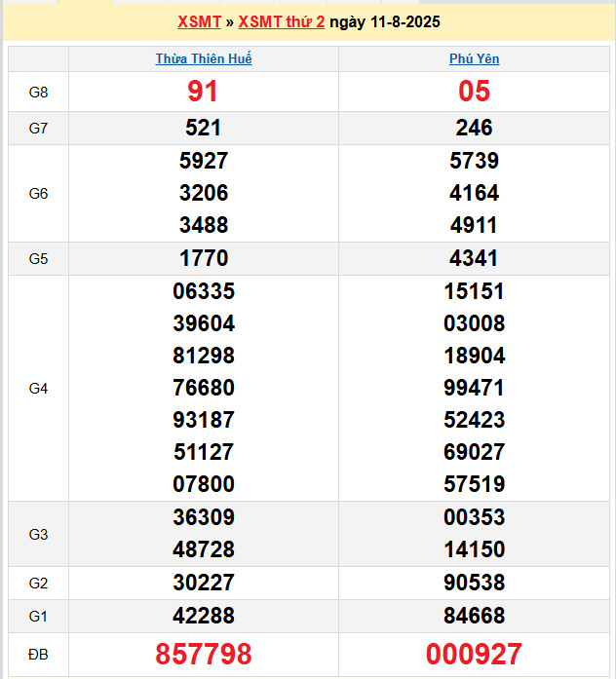This screenshot has width=616, height=679.
Task: Select the date text ngày 11-8-2025
Action: pos(385,21)
